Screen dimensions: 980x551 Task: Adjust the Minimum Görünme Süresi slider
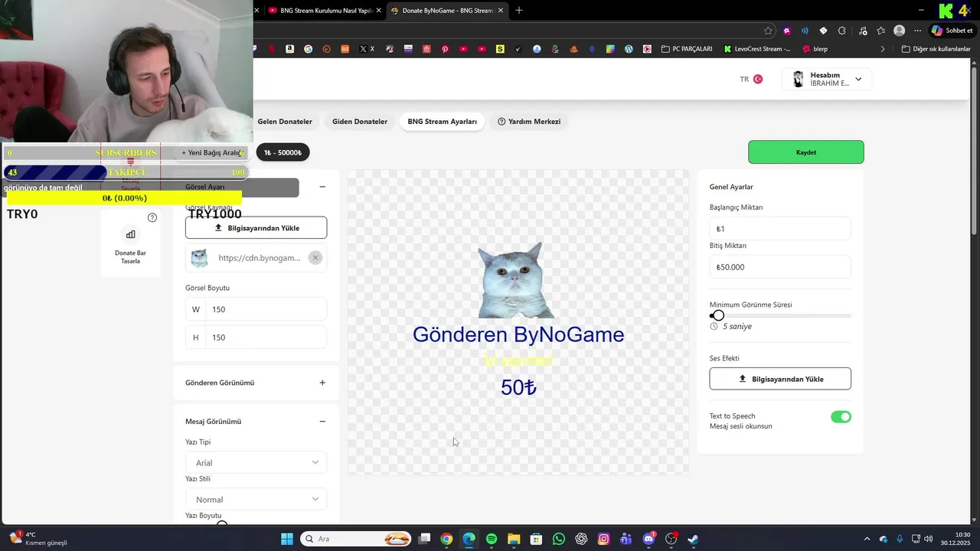717,315
